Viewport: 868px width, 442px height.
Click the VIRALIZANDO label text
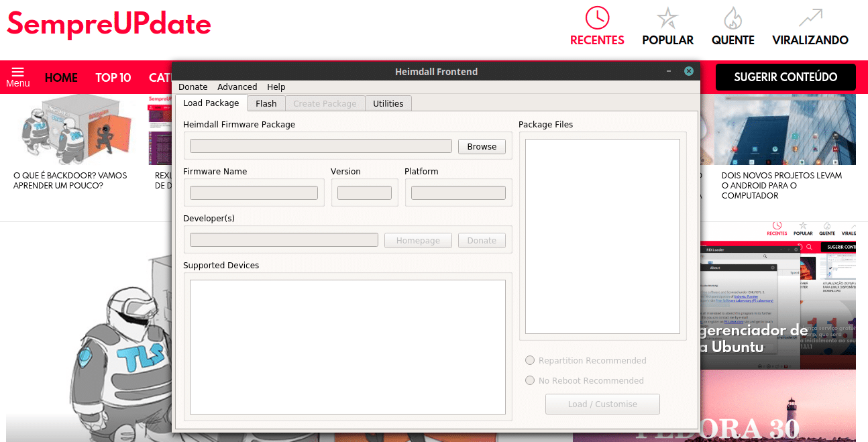point(810,40)
